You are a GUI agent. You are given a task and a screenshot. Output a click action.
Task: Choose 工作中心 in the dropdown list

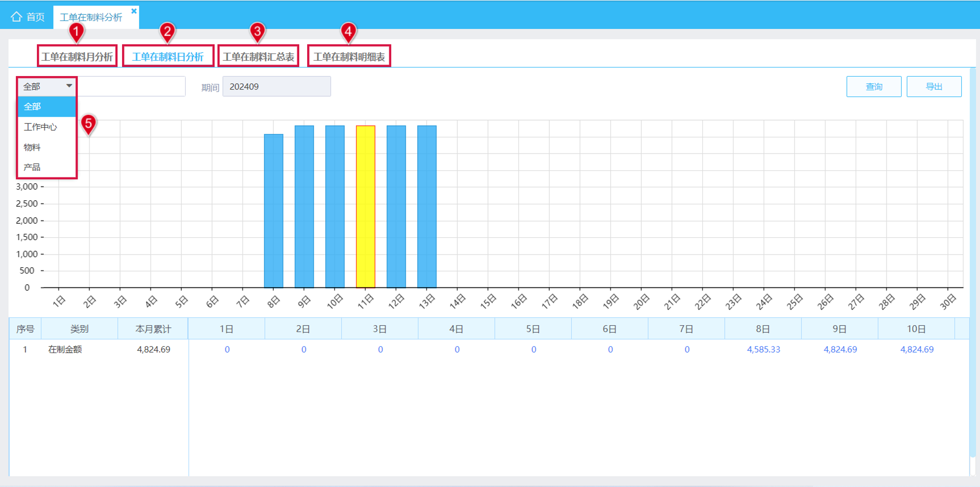(x=47, y=127)
